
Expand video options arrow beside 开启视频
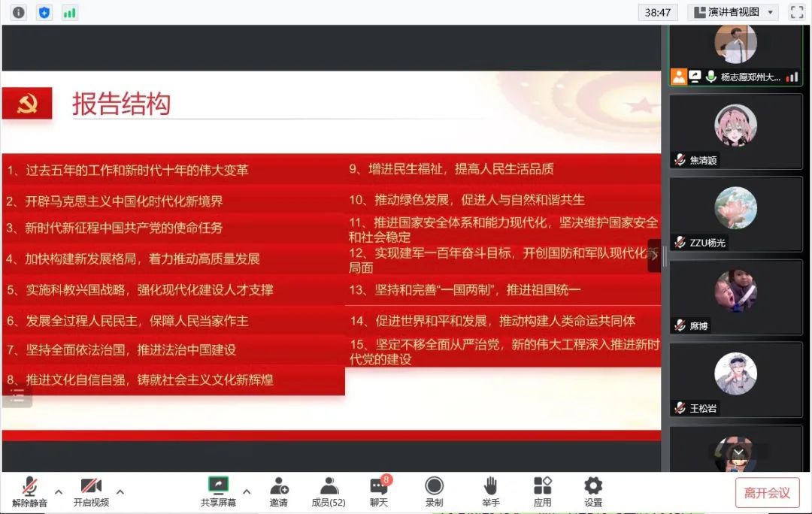pos(120,491)
